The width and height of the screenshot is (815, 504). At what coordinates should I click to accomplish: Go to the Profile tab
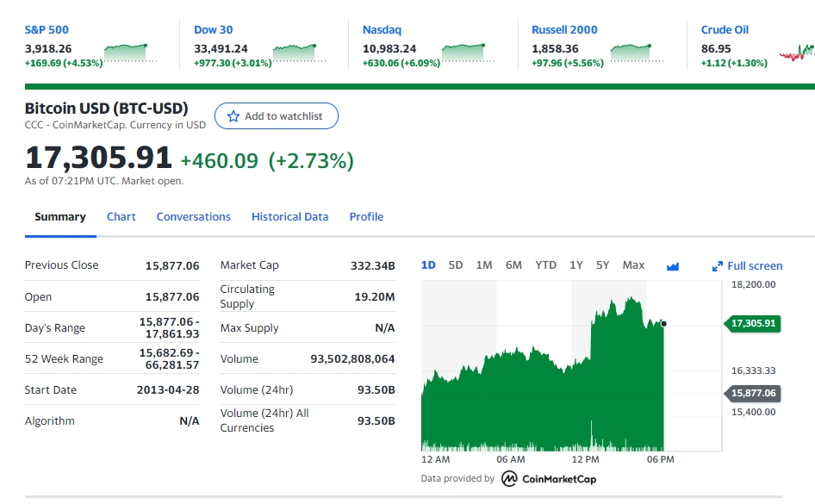tap(366, 217)
